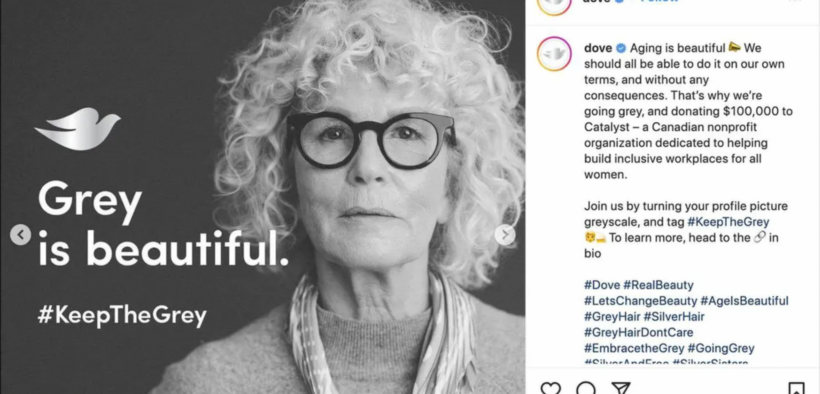Share the post using the paper plane icon
The width and height of the screenshot is (820, 394).
tap(620, 388)
